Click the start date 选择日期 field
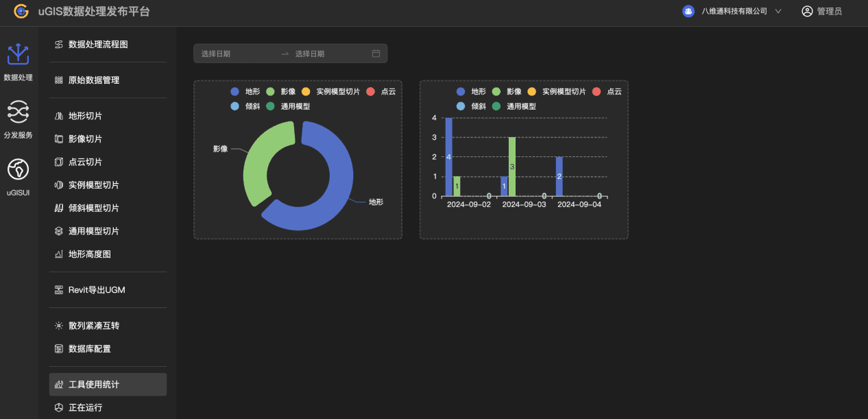Viewport: 868px width, 419px height. 233,53
